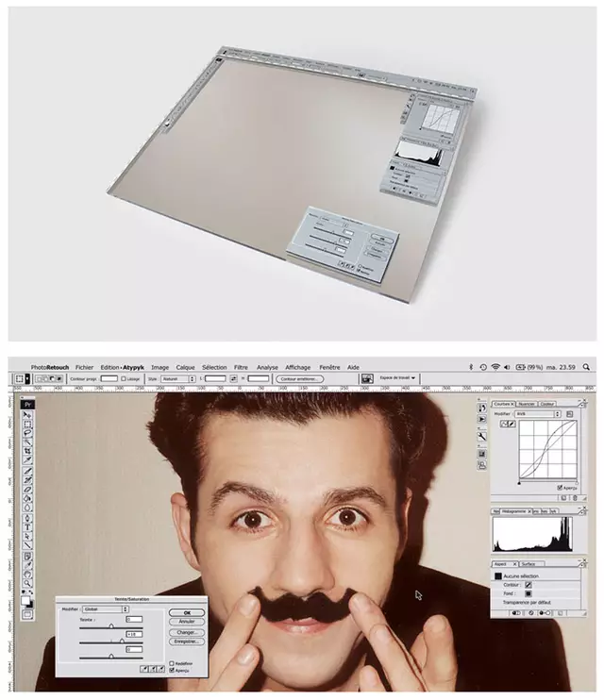Select the Crop tool
This screenshot has height=700, width=604.
pyautogui.click(x=27, y=451)
